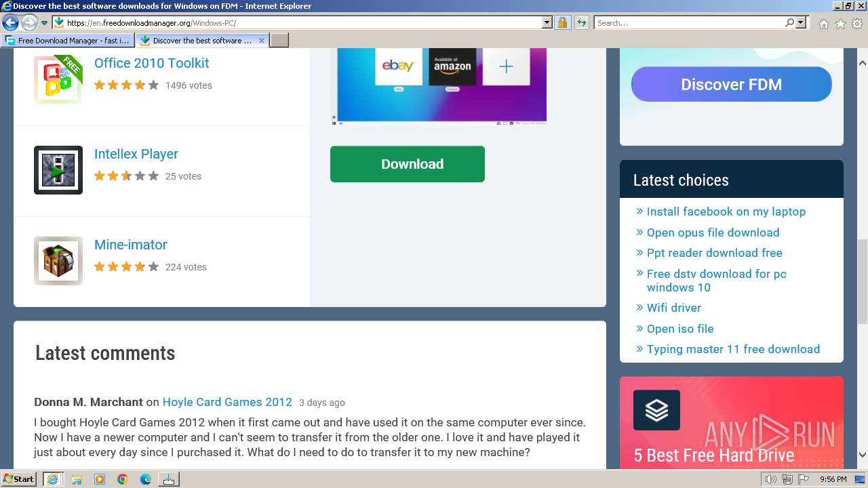Open the 'Wifi driver' link
This screenshot has height=488, width=868.
[x=674, y=308]
